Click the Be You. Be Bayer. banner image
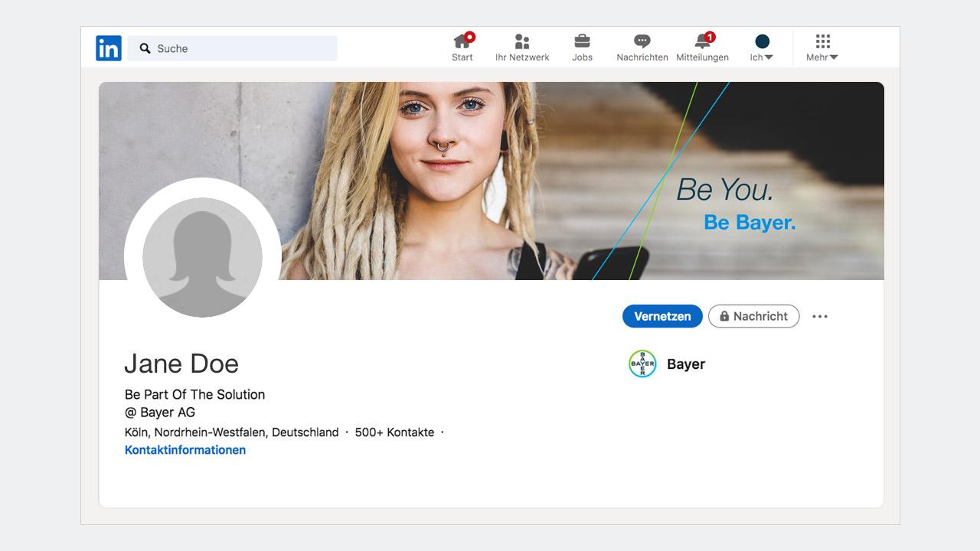Screen dimensions: 980x551 point(492,181)
